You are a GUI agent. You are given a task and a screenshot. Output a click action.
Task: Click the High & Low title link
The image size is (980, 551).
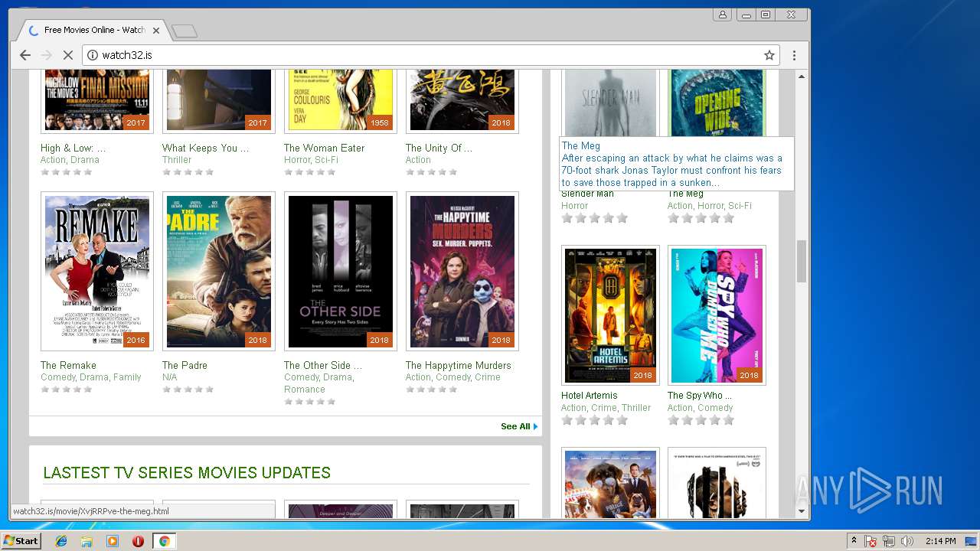point(73,148)
